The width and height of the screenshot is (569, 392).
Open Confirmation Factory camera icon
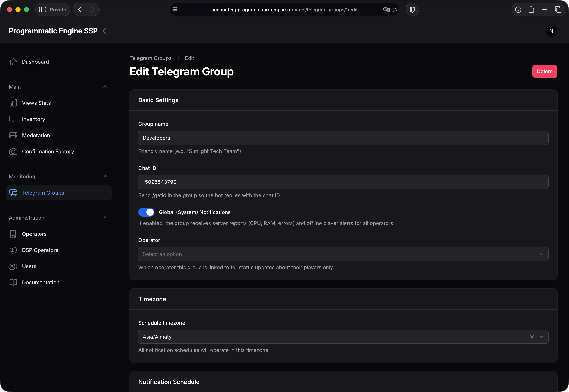tap(13, 152)
